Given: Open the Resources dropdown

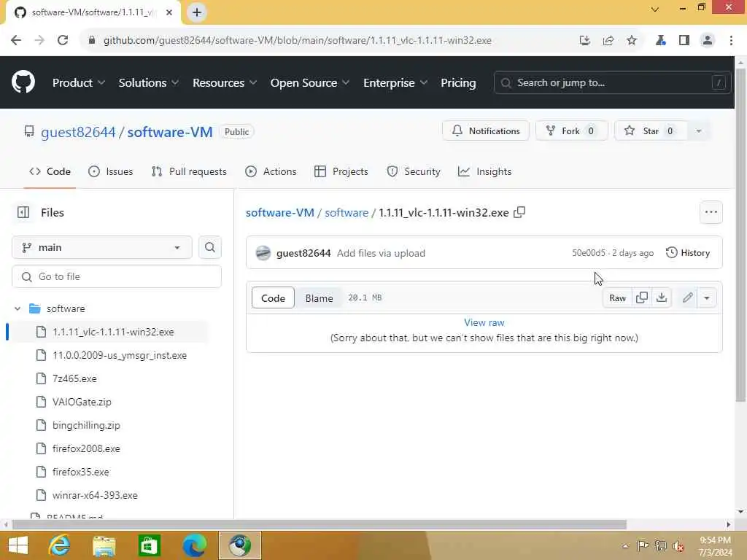Looking at the screenshot, I should click(225, 83).
